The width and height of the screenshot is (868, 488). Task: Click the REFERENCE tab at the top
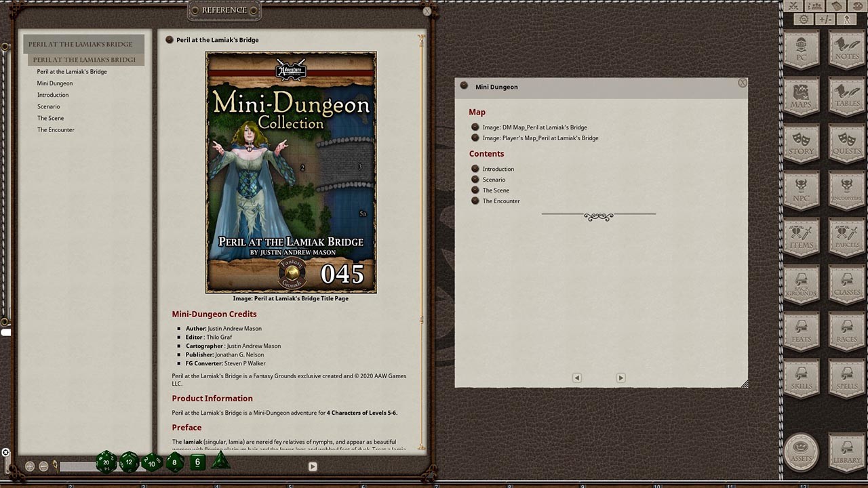point(224,10)
